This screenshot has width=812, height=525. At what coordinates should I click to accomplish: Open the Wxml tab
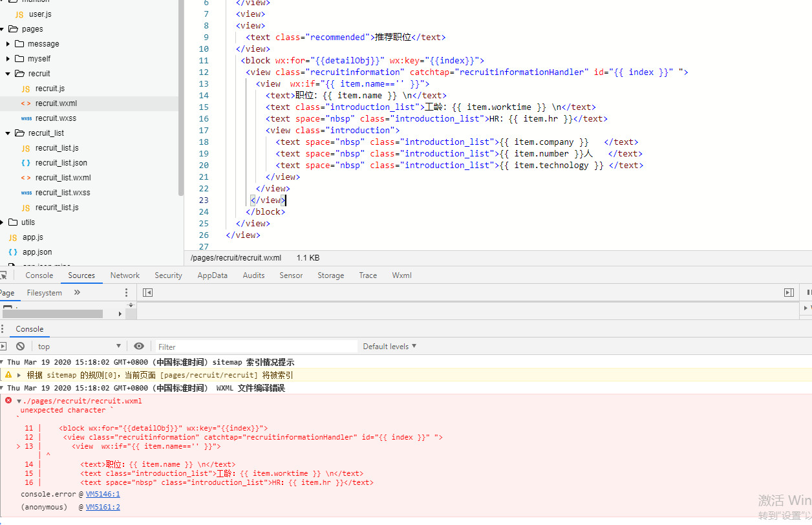coord(401,275)
